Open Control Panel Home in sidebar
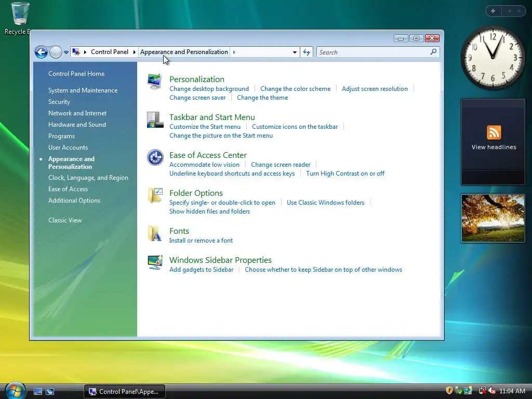The image size is (532, 399). tap(76, 74)
